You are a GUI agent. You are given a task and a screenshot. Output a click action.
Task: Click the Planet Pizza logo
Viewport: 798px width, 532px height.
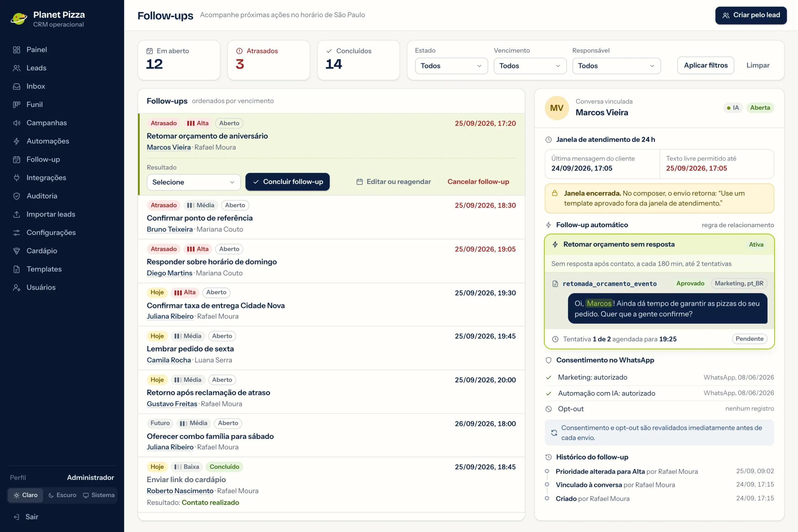[x=19, y=19]
